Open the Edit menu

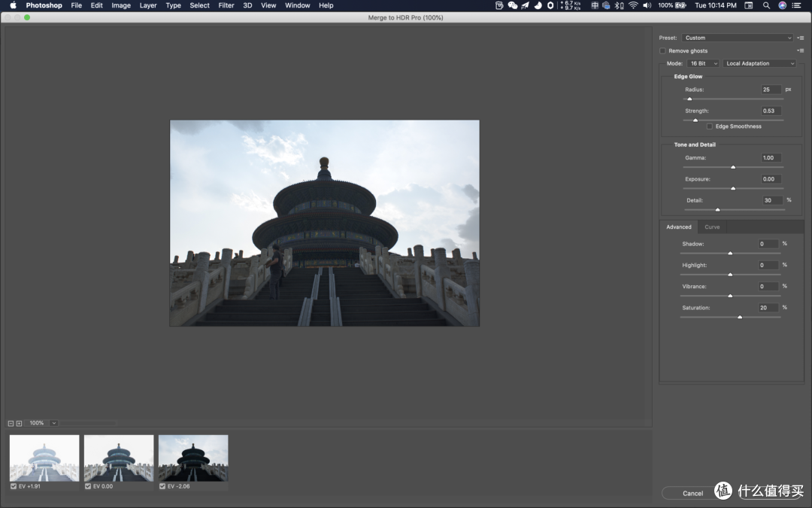pos(96,5)
